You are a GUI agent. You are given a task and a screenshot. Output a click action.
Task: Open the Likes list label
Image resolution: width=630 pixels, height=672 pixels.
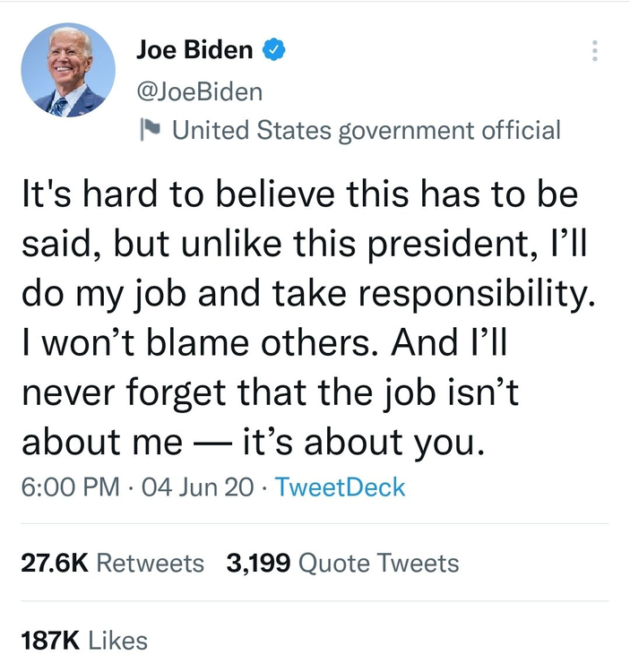(118, 640)
